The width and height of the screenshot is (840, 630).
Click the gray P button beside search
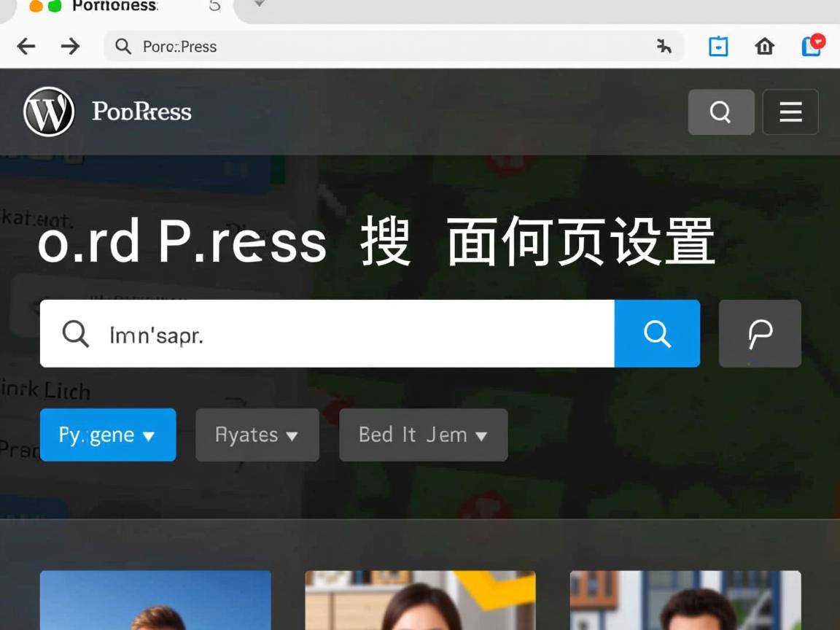tap(760, 333)
